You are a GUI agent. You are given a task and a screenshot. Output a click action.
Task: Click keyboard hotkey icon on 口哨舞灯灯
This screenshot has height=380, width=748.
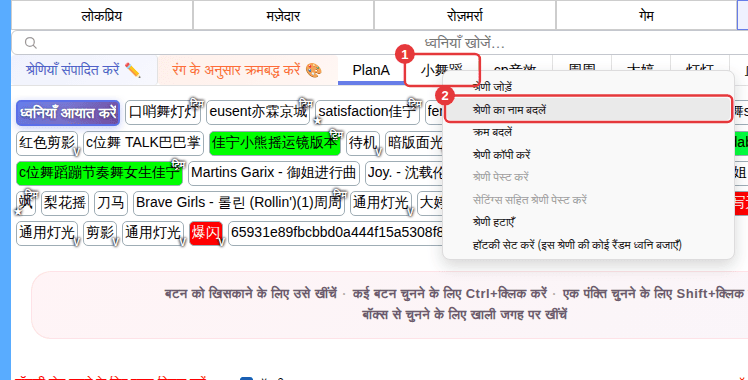(x=196, y=103)
